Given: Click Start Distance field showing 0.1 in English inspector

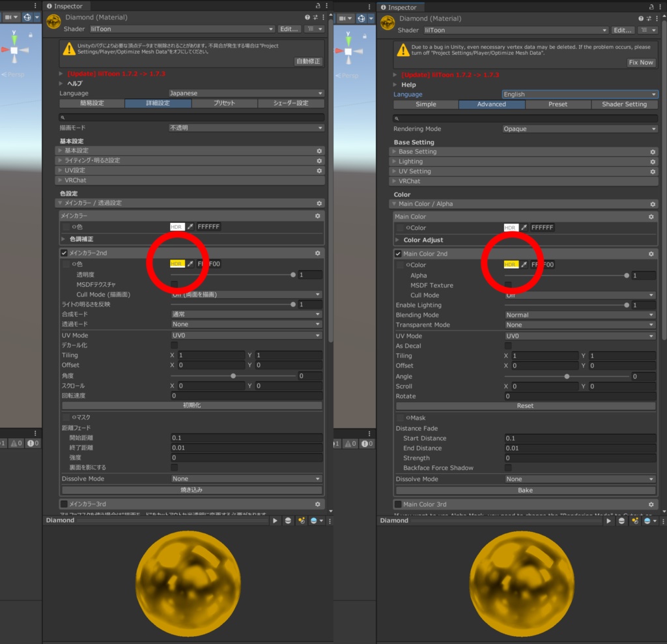Looking at the screenshot, I should (x=580, y=439).
